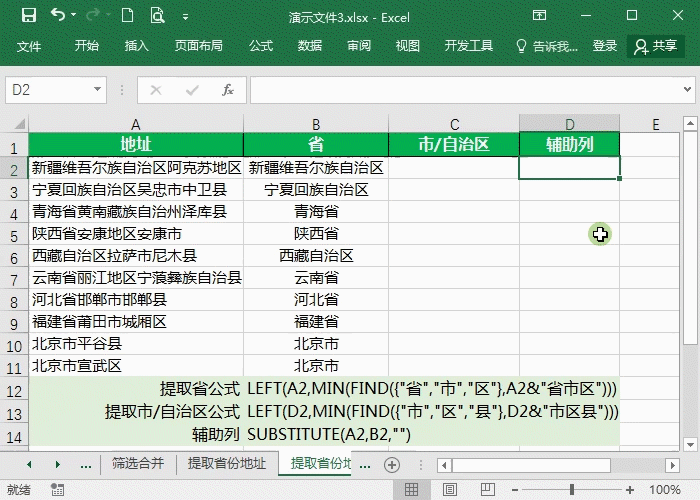Switch to the 视图 ribbon tab
The height and width of the screenshot is (500, 700).
point(407,46)
